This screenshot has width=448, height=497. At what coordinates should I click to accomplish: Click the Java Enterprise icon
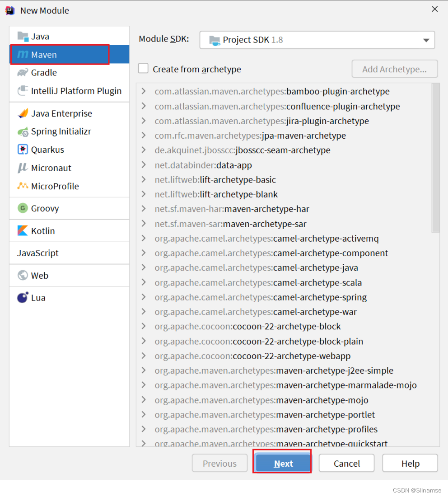click(23, 113)
